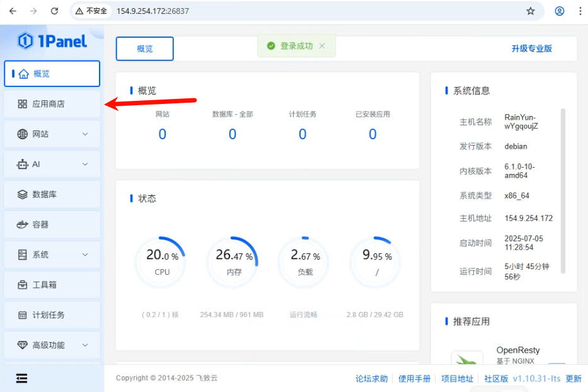Click the address bar URL

coord(153,11)
